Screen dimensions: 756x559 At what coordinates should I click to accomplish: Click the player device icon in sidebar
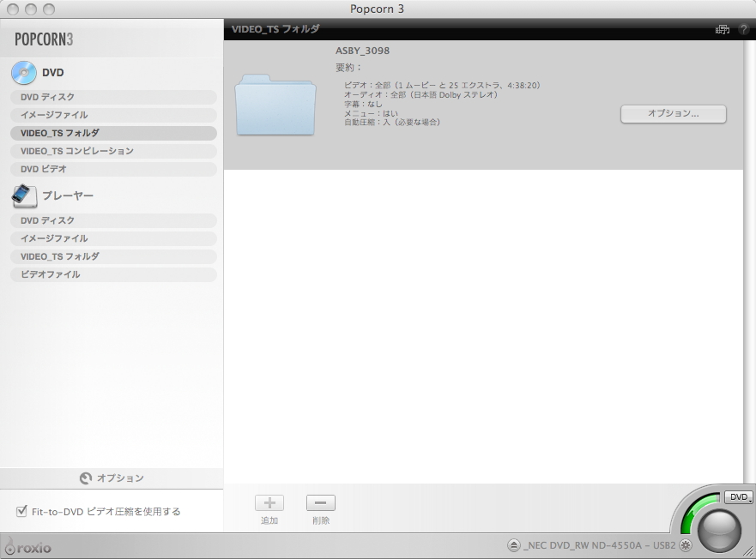(24, 196)
